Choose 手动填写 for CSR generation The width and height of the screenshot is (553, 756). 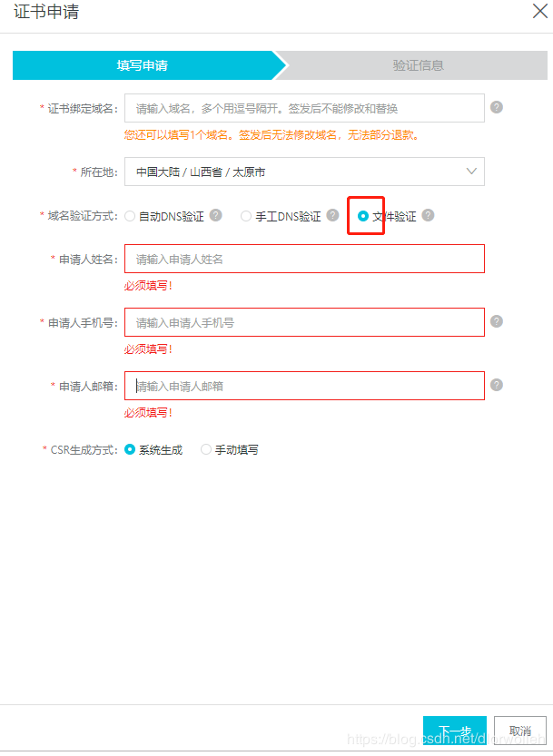pos(206,449)
